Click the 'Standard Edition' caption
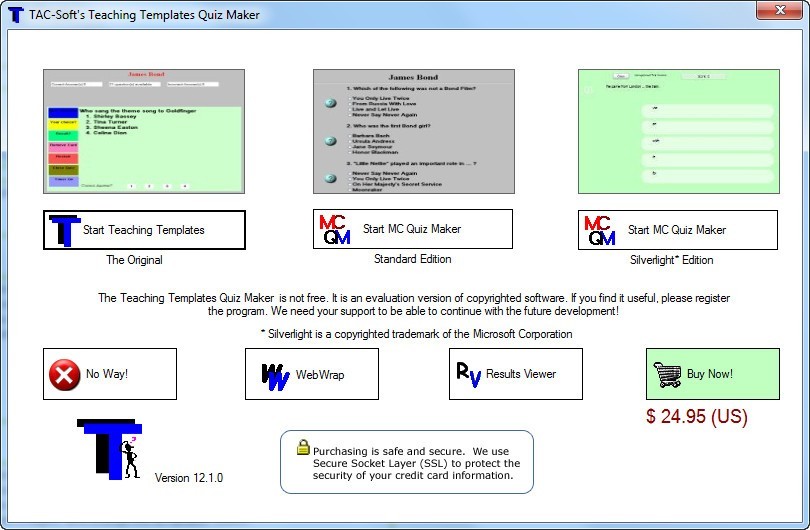810x530 pixels. pos(413,259)
